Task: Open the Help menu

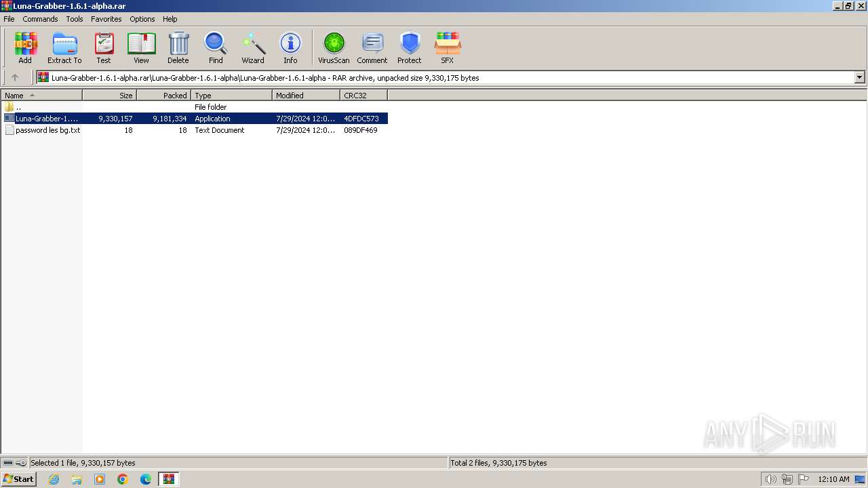Action: click(x=170, y=19)
